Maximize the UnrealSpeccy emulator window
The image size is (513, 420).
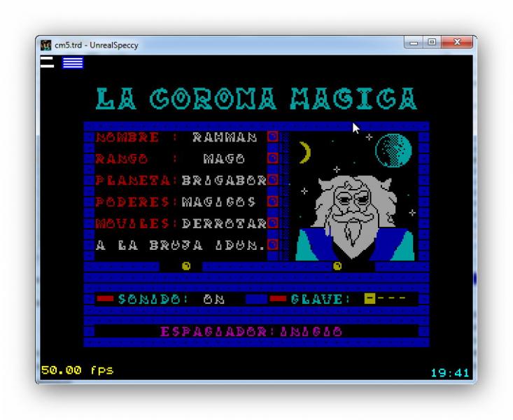click(x=435, y=43)
